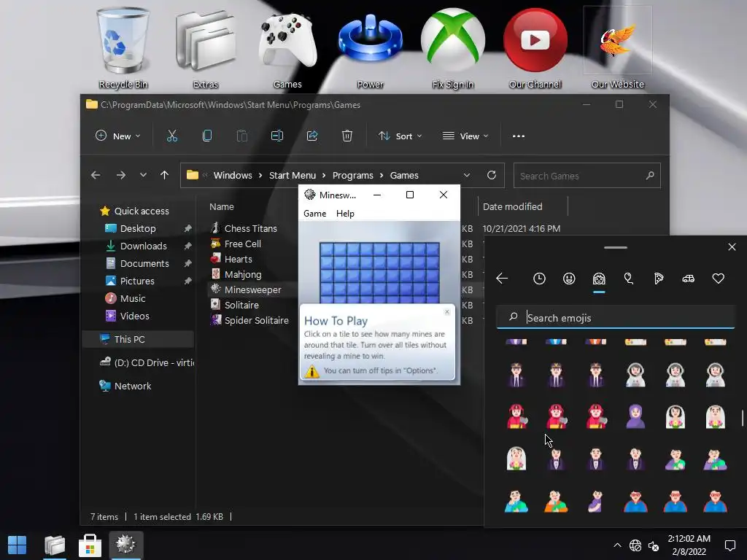The width and height of the screenshot is (747, 560).
Task: Click the Delete trash icon in Explorer
Action: [347, 136]
